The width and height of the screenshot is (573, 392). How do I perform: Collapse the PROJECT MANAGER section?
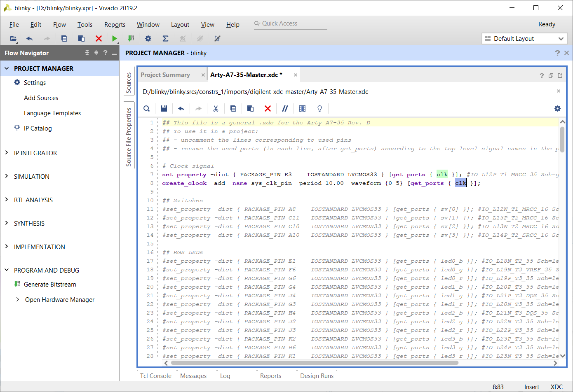pyautogui.click(x=7, y=68)
